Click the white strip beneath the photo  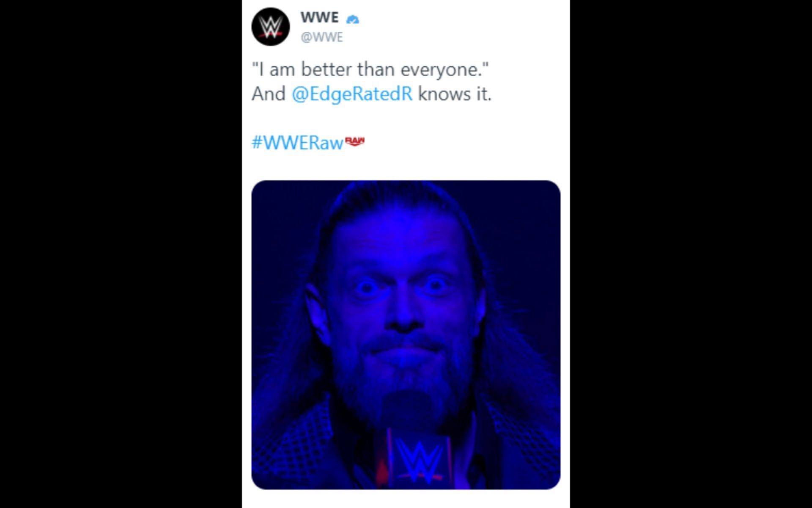click(x=406, y=500)
